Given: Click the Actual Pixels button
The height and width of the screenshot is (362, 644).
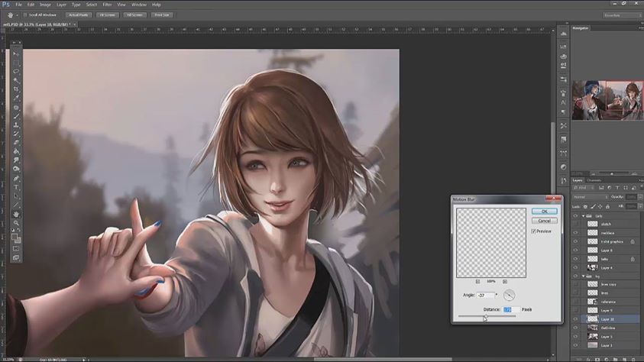Looking at the screenshot, I should (x=79, y=15).
